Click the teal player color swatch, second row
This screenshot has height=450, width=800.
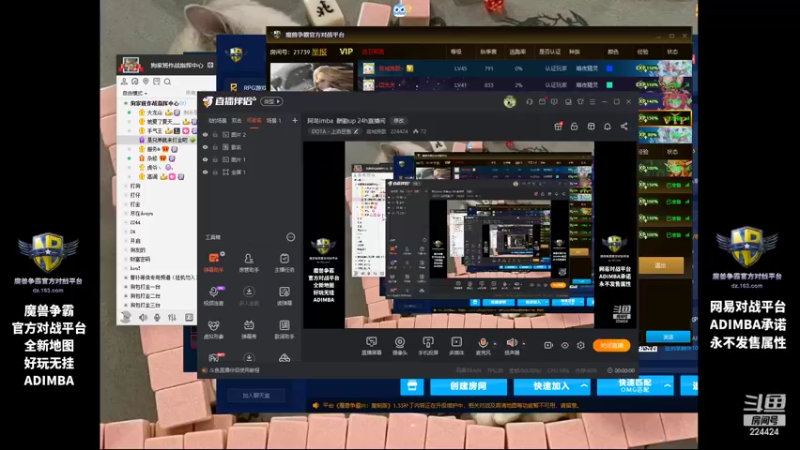coord(609,85)
